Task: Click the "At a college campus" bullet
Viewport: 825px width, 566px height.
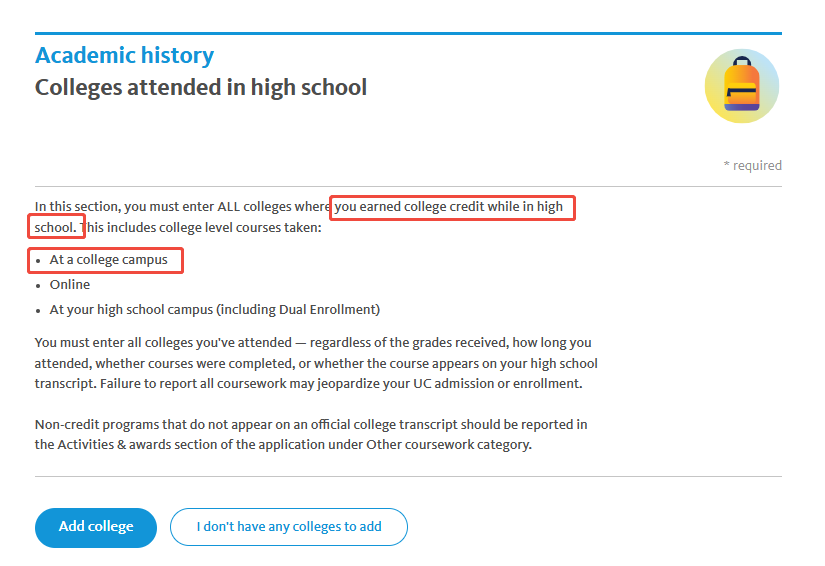Action: click(108, 260)
